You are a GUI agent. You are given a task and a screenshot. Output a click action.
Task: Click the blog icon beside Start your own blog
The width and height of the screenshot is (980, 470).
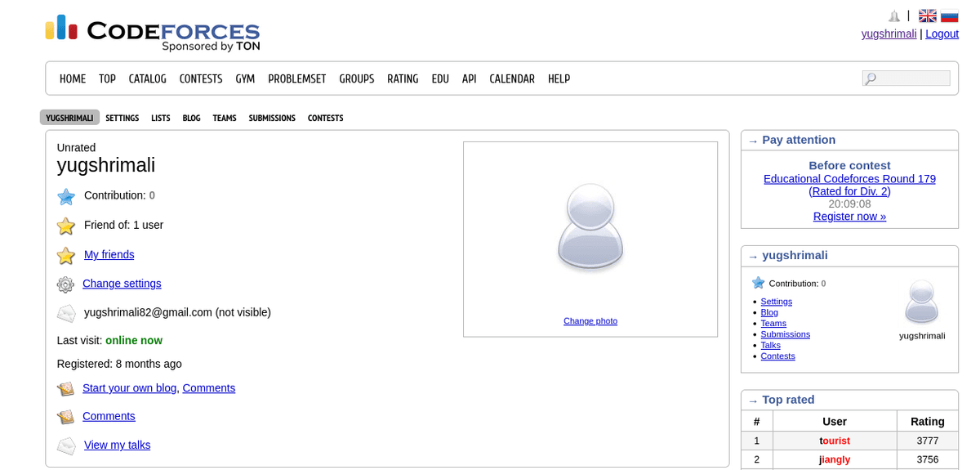(65, 388)
